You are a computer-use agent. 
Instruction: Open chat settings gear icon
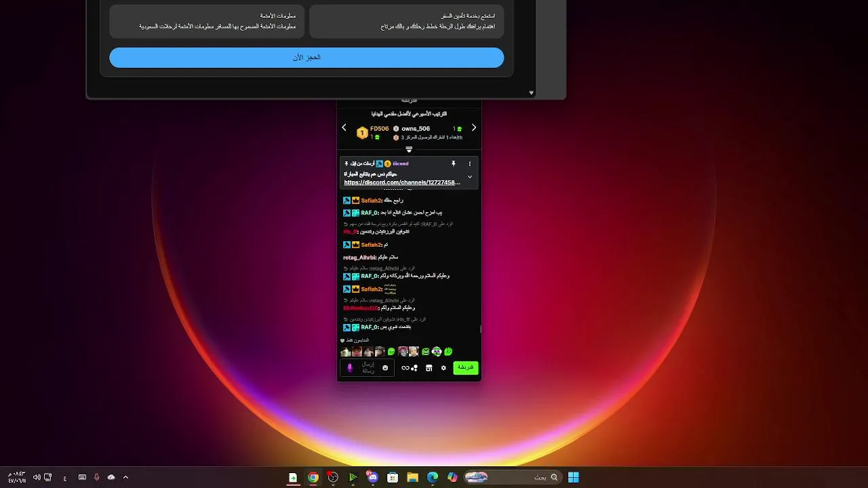pos(443,368)
